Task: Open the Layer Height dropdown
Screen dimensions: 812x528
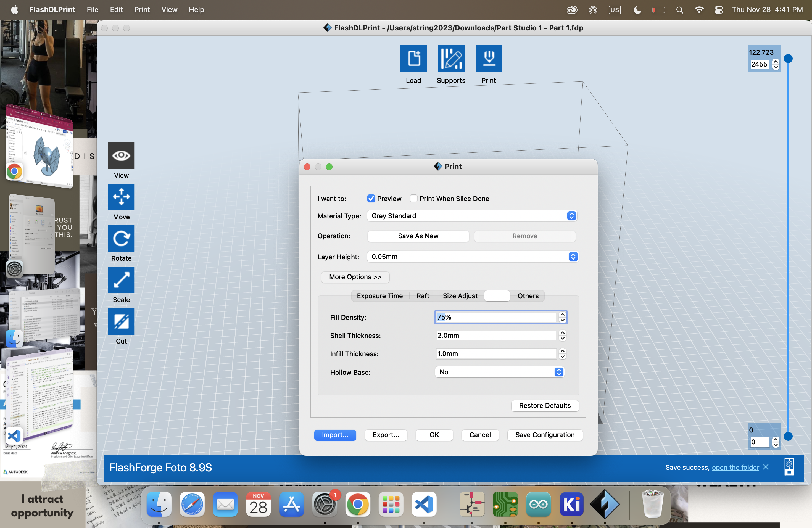Action: [473, 257]
